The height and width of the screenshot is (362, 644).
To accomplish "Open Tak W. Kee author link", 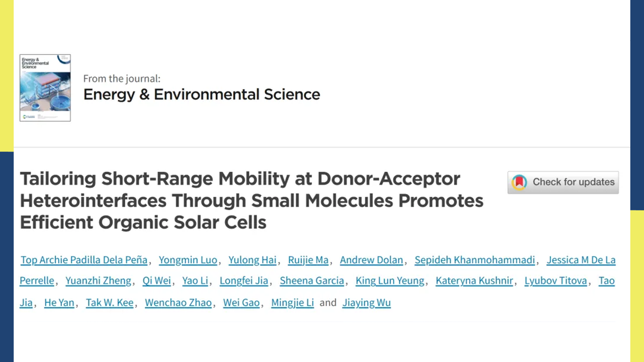I will pos(109,302).
